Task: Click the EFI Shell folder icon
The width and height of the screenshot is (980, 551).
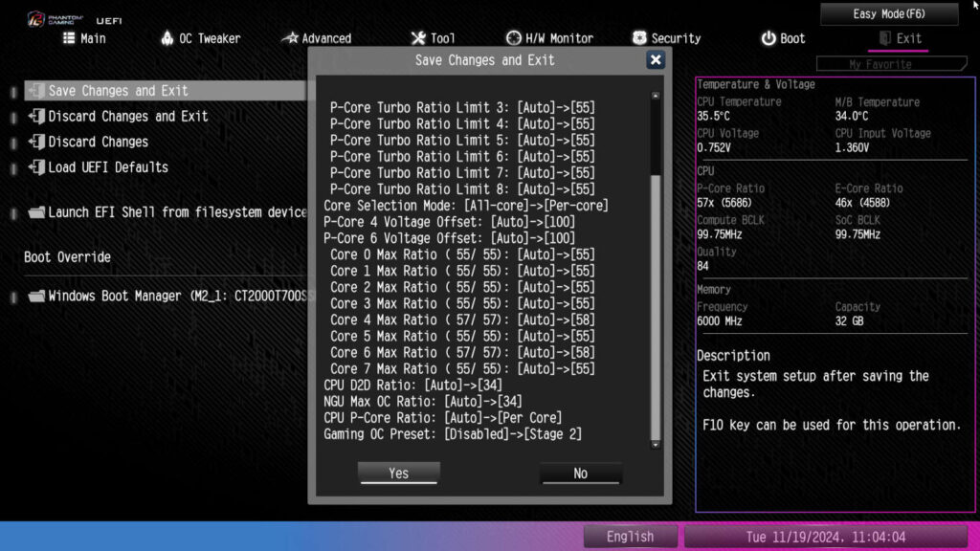Action: 36,212
